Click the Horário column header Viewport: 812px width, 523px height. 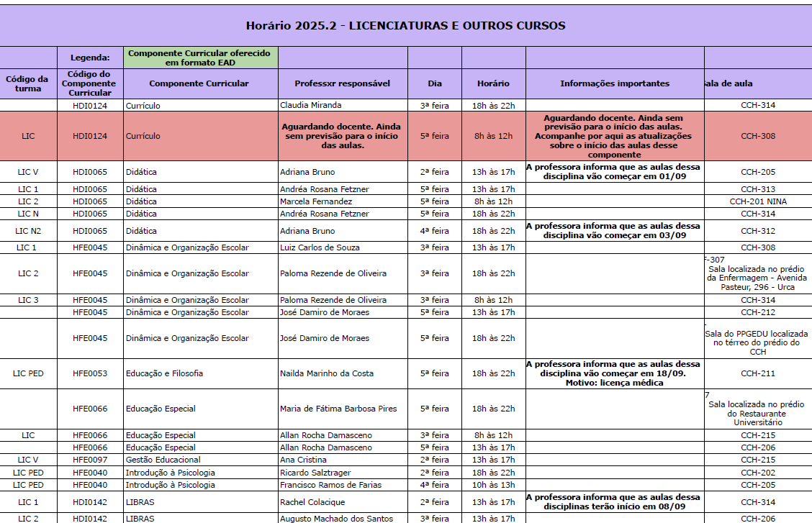click(492, 83)
